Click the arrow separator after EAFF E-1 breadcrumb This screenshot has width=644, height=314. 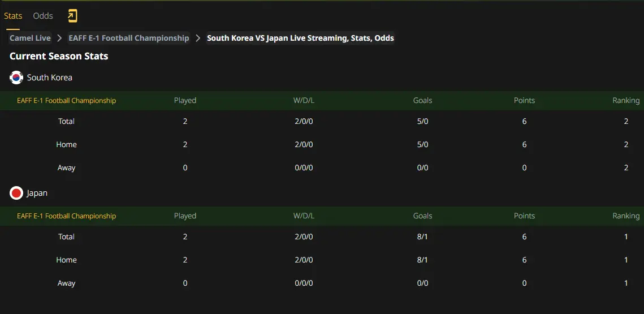click(198, 38)
